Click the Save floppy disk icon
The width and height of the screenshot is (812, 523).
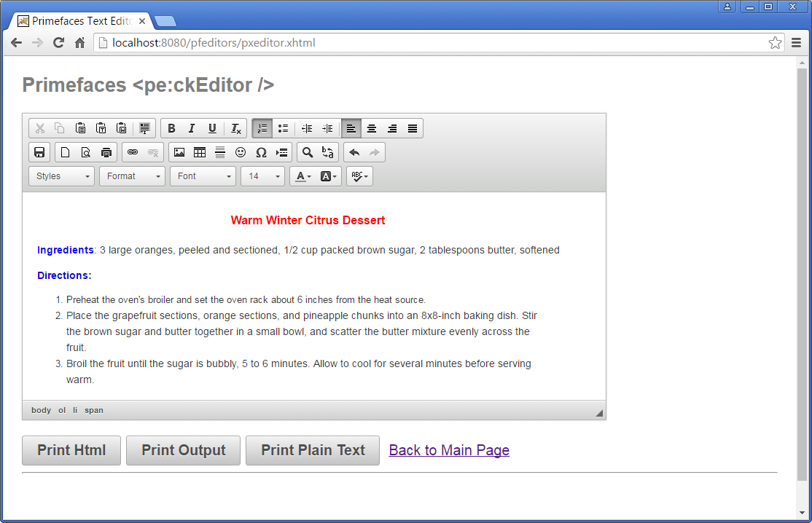pos(39,152)
